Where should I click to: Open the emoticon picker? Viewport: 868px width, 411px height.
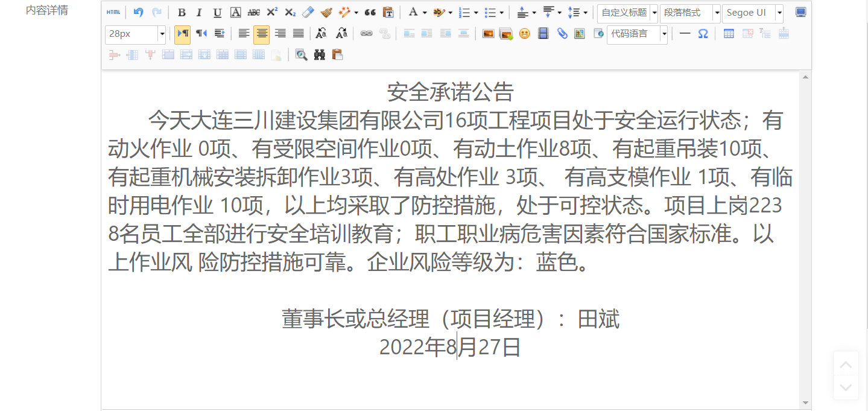coord(525,34)
